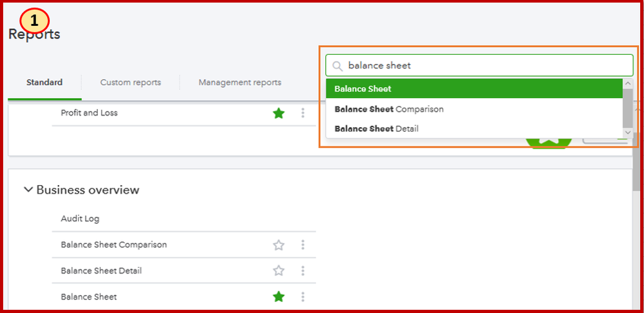Star the Balance Sheet Comparison report as favorite
The height and width of the screenshot is (313, 644).
point(279,245)
